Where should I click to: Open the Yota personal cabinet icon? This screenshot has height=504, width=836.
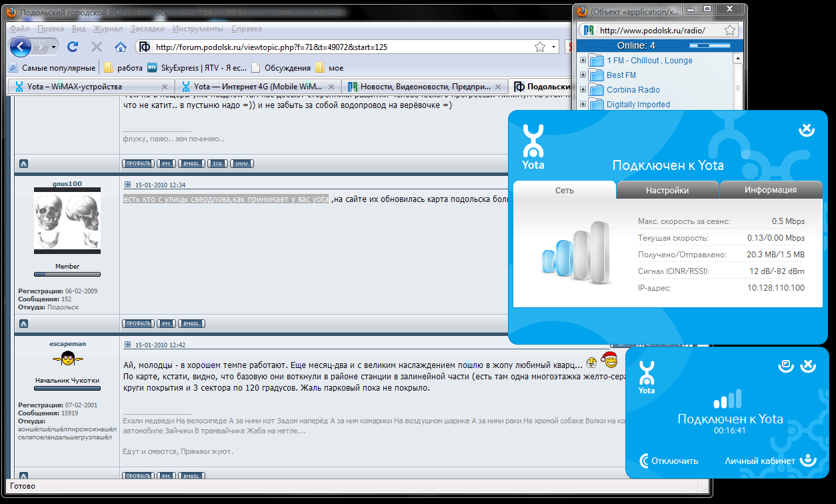[808, 460]
